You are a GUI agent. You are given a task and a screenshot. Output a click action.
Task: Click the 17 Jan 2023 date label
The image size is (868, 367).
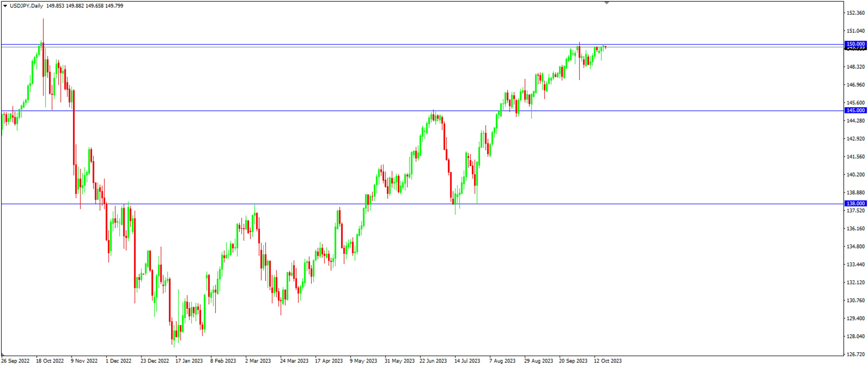coord(189,361)
